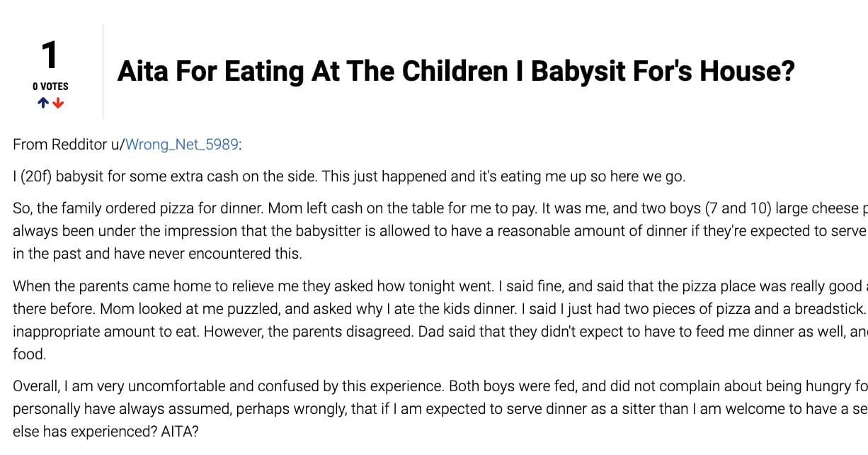Select the upward-pointing vote arrow icon
Viewport: 868px width, 455px height.
click(x=42, y=102)
